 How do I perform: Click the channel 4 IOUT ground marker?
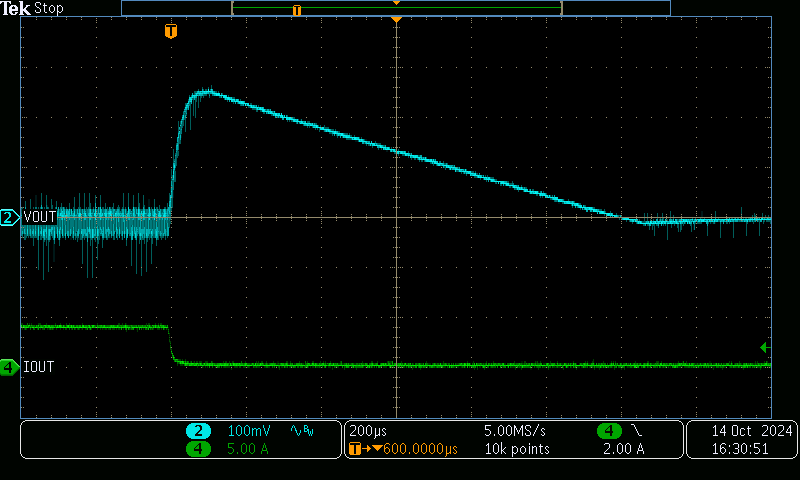9,368
